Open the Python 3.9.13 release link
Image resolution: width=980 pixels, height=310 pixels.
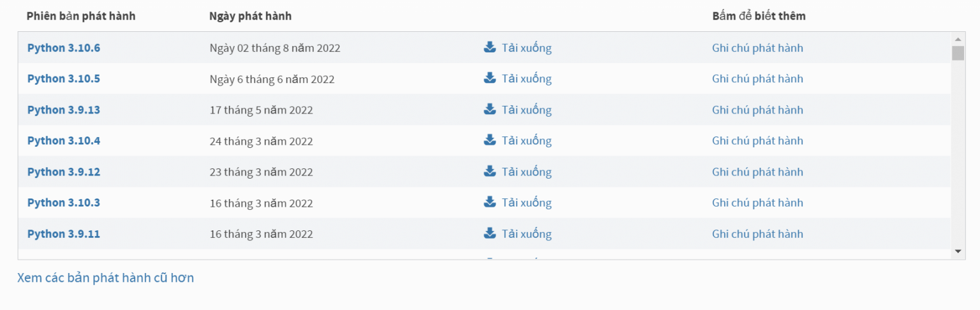[64, 110]
